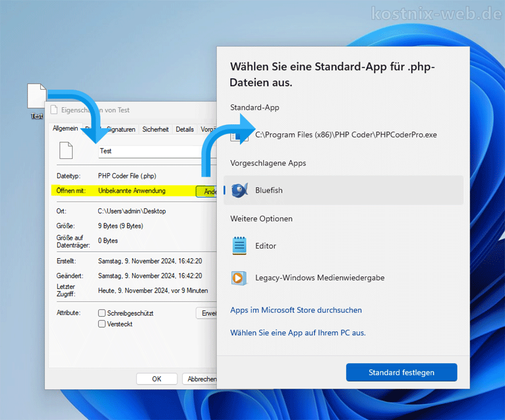Image resolution: width=505 pixels, height=420 pixels.
Task: Select Editor under Weitere Optionen
Action: coord(344,246)
